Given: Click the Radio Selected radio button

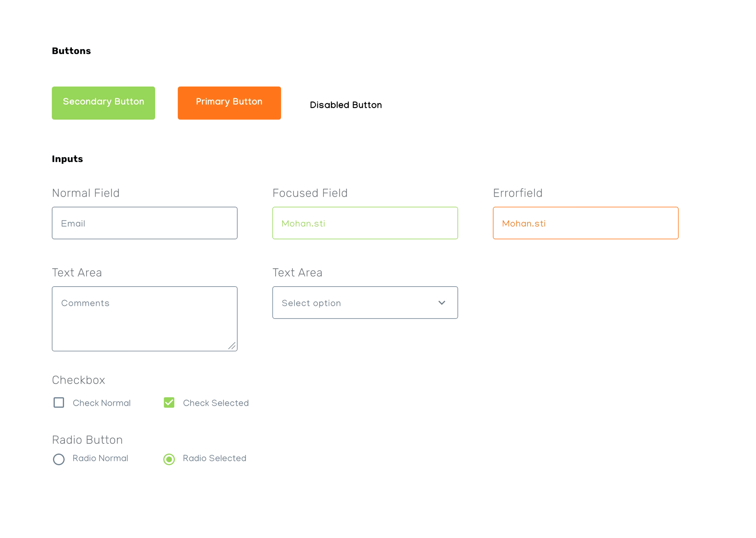Looking at the screenshot, I should coord(169,459).
